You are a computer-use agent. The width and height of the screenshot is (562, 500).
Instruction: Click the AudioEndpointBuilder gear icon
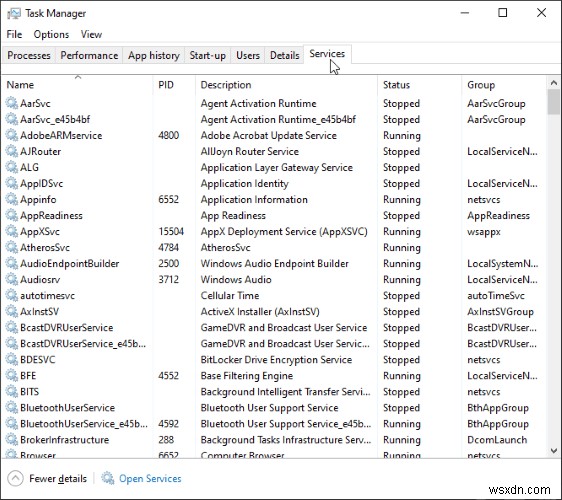[x=12, y=263]
